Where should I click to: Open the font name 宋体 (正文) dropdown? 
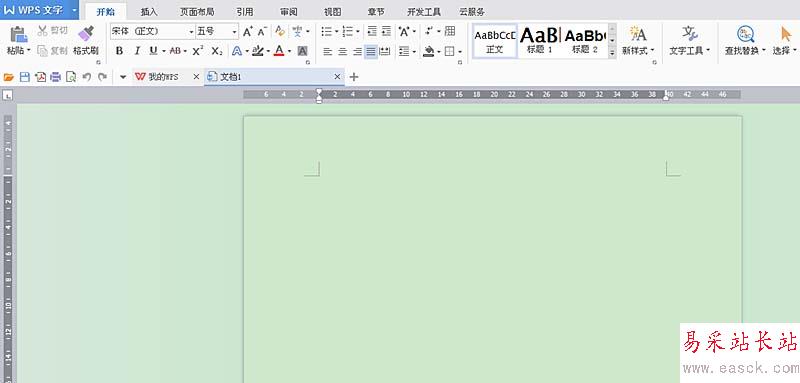click(191, 32)
